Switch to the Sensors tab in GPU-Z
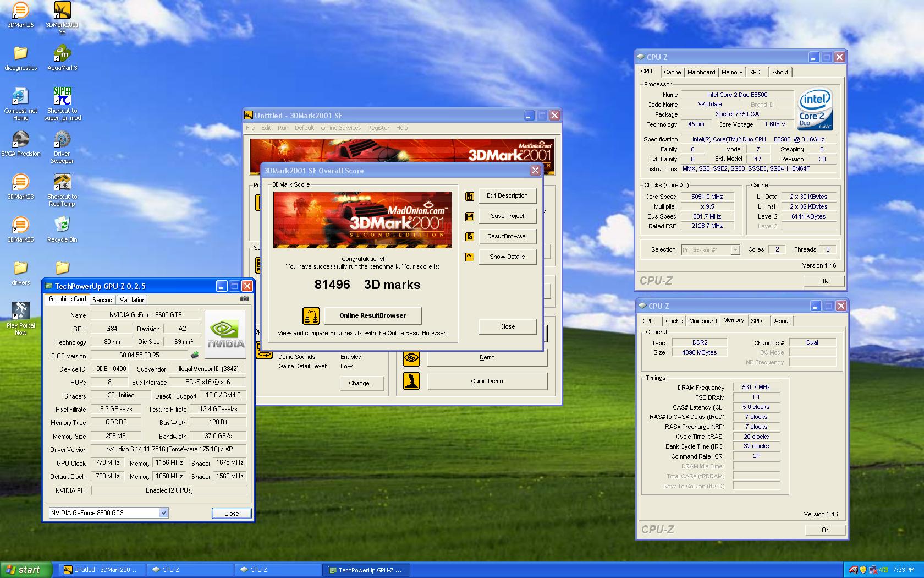This screenshot has width=924, height=578. click(103, 300)
